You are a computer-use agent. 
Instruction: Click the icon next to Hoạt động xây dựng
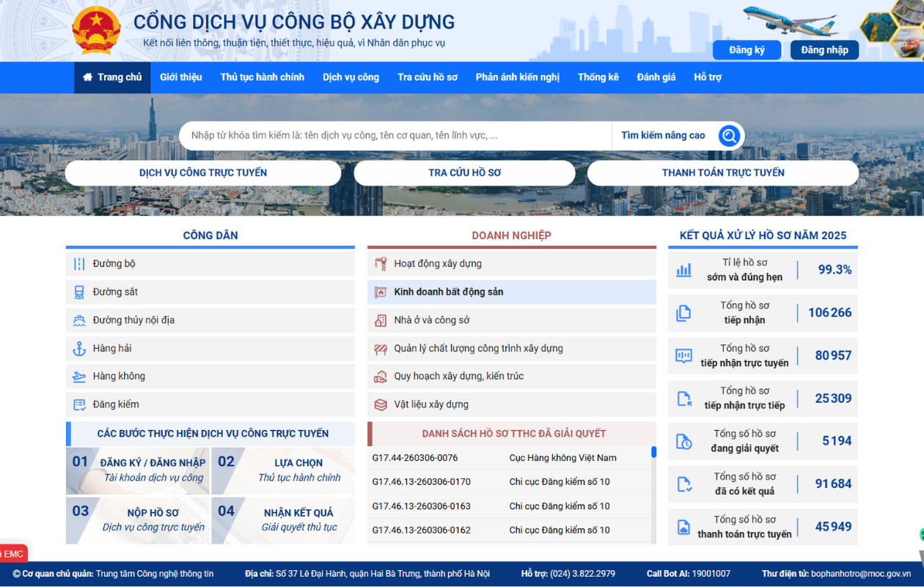click(x=381, y=263)
